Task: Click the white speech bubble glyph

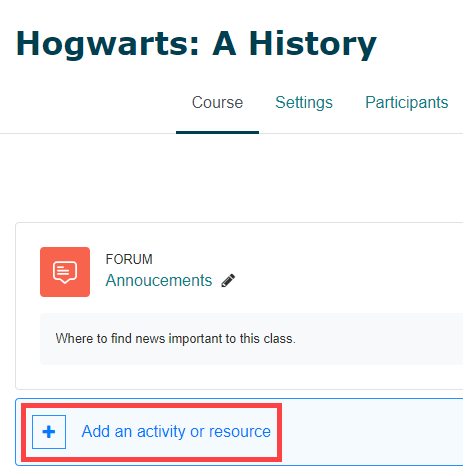Action: [x=65, y=272]
